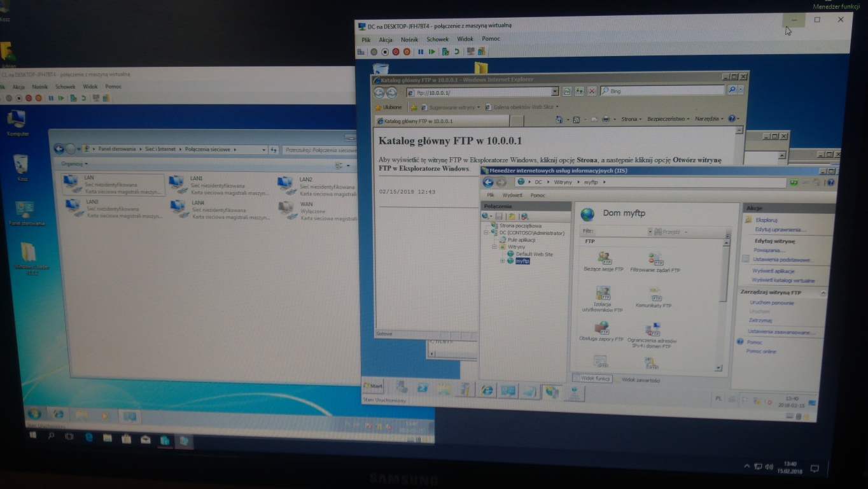Click Shut Down red icon in DC VM toolbar
The image size is (868, 489).
click(396, 52)
